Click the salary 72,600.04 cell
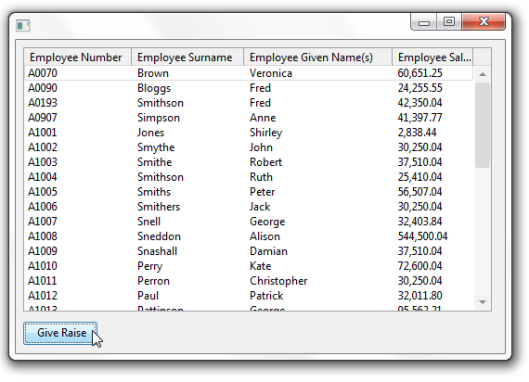This screenshot has width=529, height=382. tap(420, 266)
